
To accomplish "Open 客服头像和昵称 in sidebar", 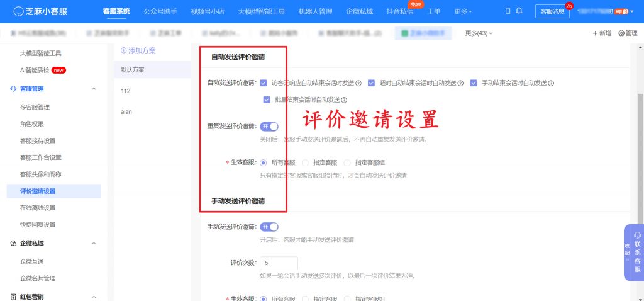I will click(x=41, y=174).
